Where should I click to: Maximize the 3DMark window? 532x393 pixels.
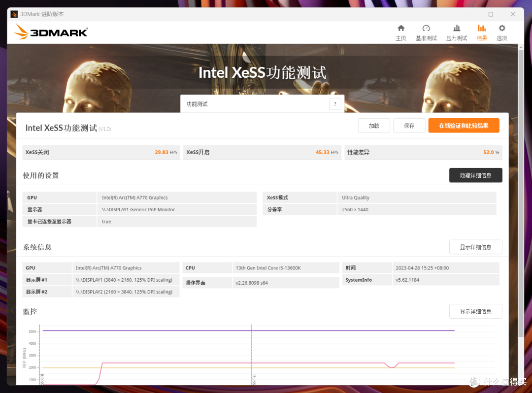point(491,14)
